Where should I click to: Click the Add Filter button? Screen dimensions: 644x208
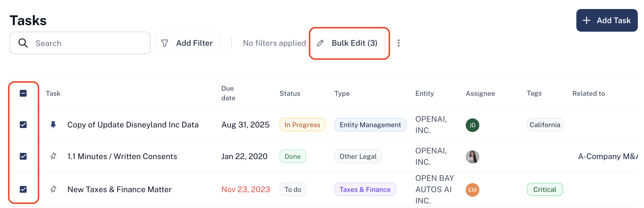click(x=187, y=43)
